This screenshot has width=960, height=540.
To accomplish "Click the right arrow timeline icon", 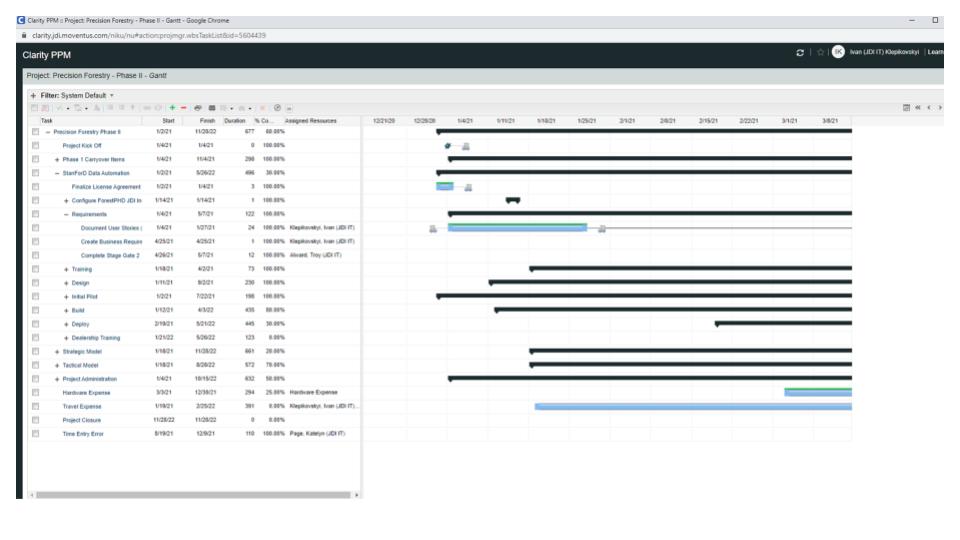I will pyautogui.click(x=940, y=108).
